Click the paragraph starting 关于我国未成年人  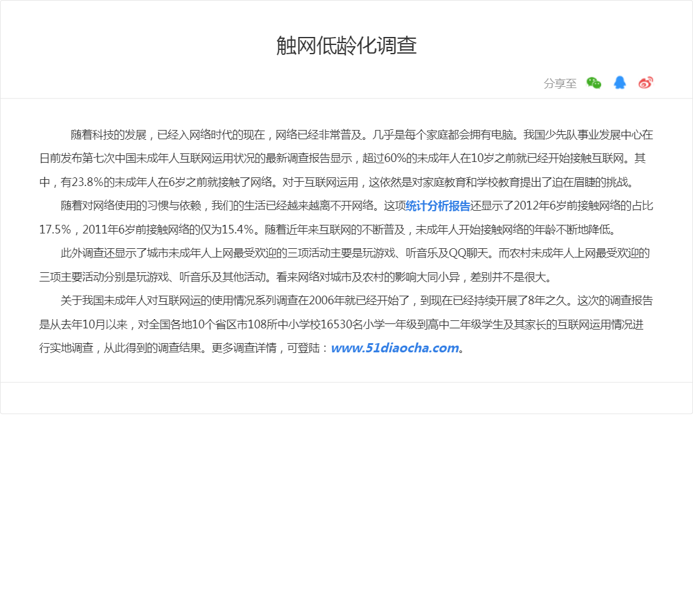(346, 325)
